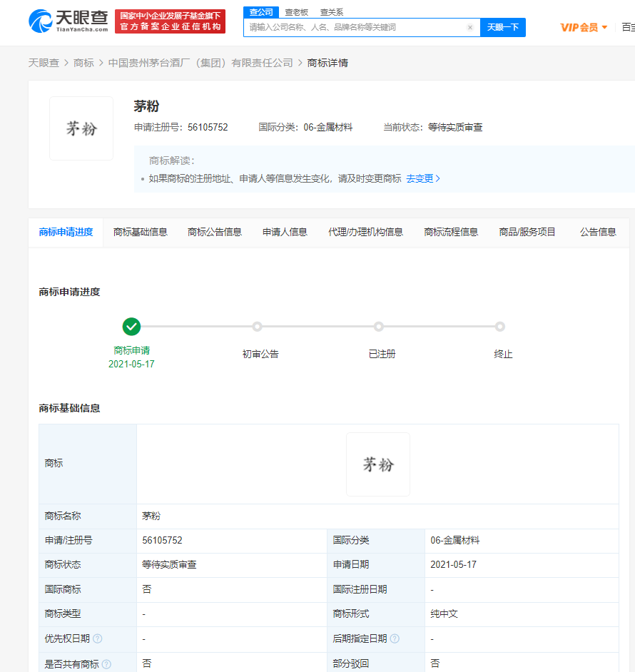Click the 天眼一下 search button
Screen dimensions: 635x672
(503, 27)
